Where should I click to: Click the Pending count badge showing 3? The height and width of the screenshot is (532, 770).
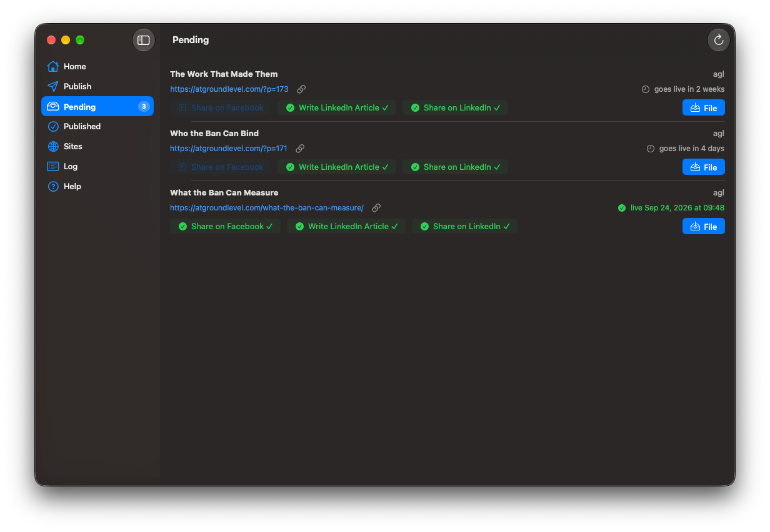point(144,106)
